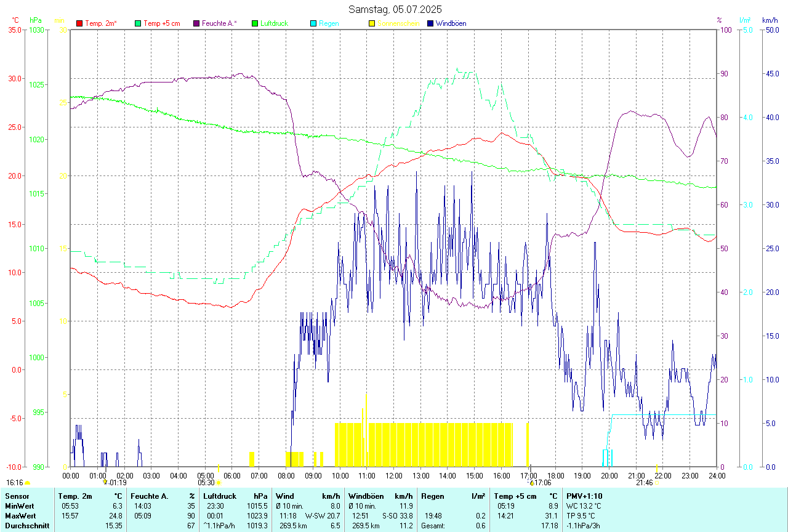Click the PMV+1:10 table header

pos(584,496)
